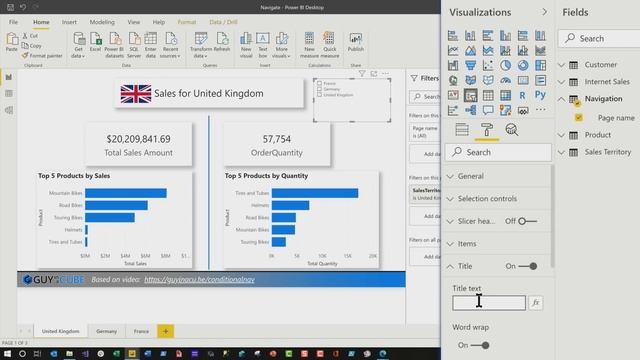Screen dimensions: 640x360
Task: Add a new report page
Action: [x=165, y=331]
